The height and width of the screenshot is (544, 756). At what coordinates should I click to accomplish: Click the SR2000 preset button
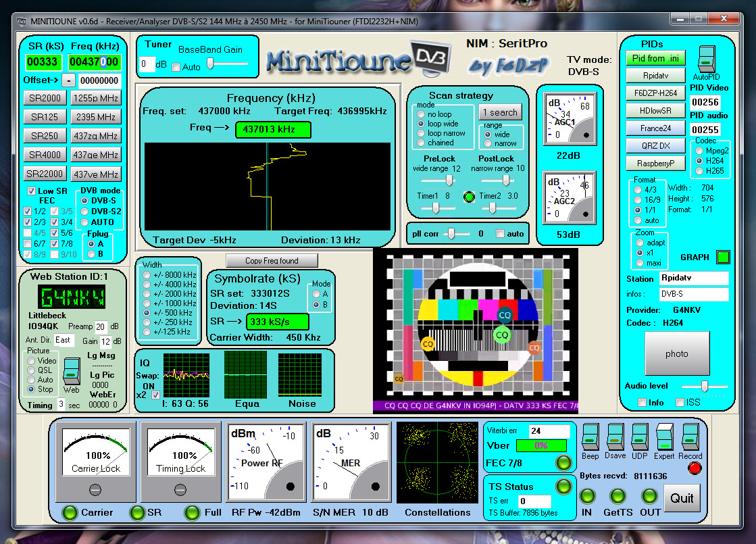45,98
